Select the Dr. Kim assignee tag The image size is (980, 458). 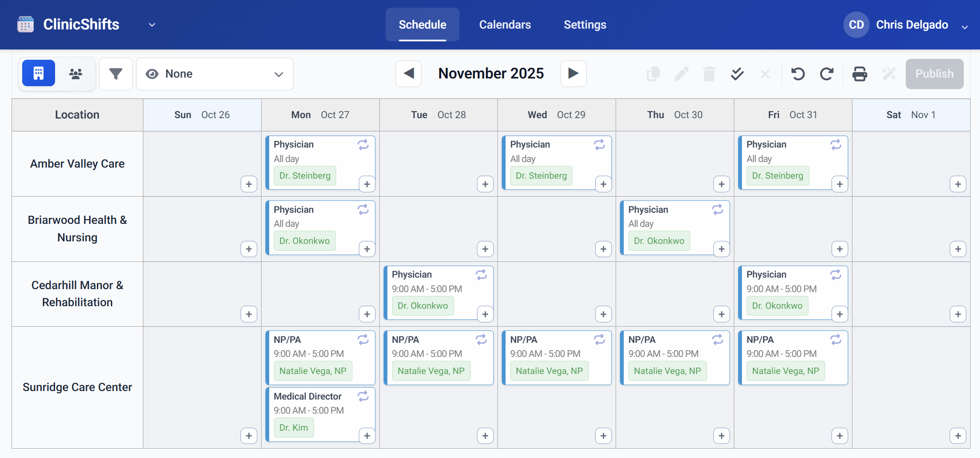(x=294, y=428)
